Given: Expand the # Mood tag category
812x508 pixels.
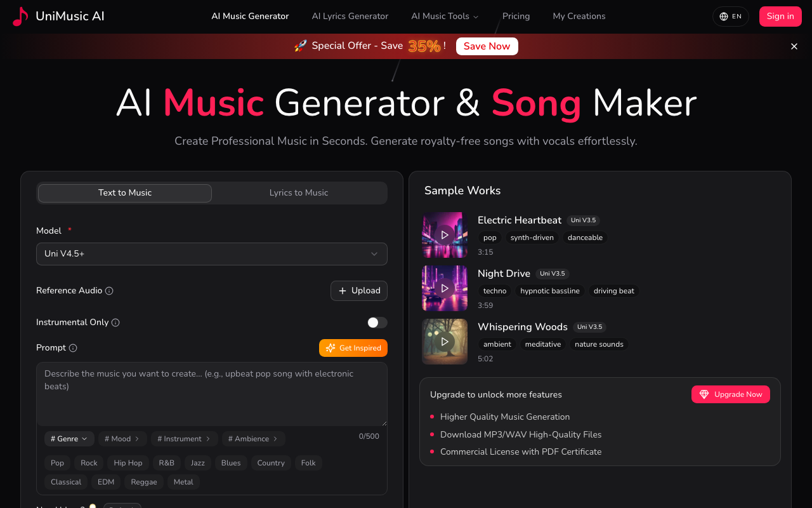Looking at the screenshot, I should 122,439.
